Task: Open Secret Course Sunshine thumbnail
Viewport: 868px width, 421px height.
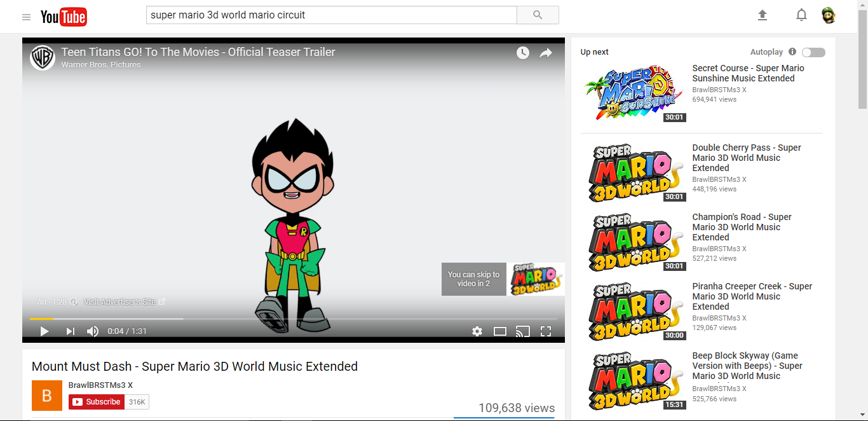Action: pyautogui.click(x=635, y=92)
